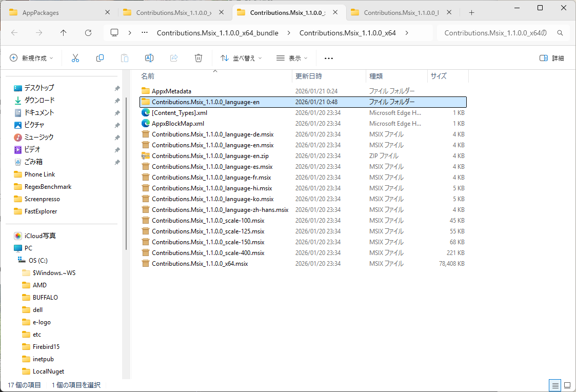The image size is (576, 392).
Task: Select the language-de.msix file
Action: [303, 134]
